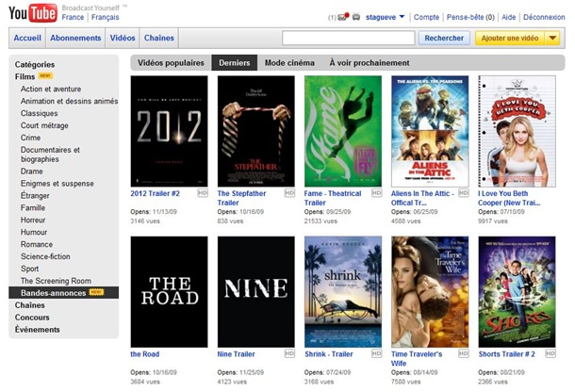Open I Love You Beth Cooper link
Viewport: 575px width, 392px height.
(509, 198)
